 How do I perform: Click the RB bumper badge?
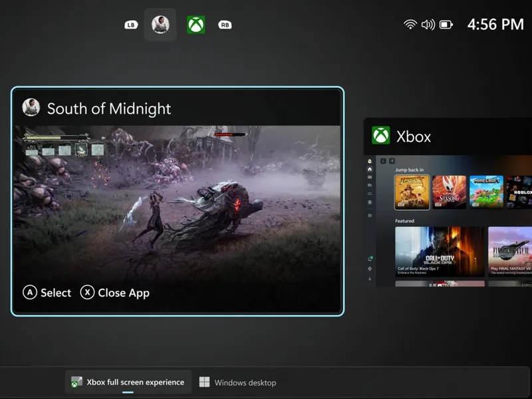[224, 25]
